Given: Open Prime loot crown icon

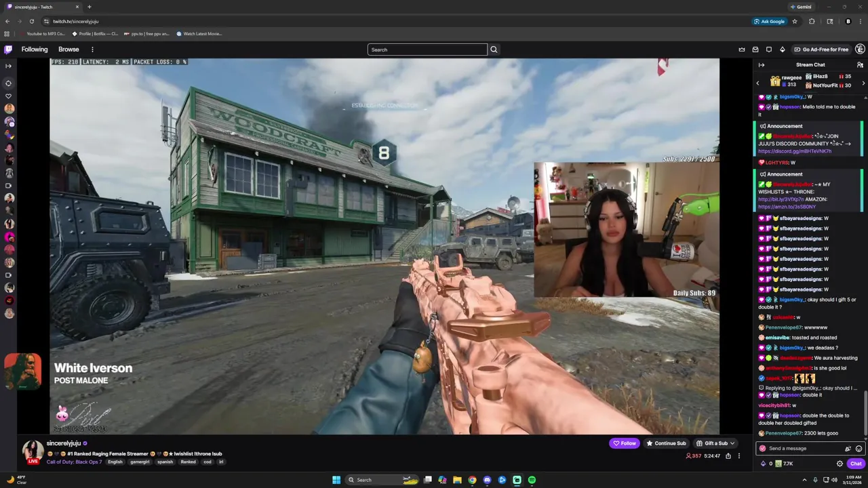Looking at the screenshot, I should pyautogui.click(x=742, y=49).
